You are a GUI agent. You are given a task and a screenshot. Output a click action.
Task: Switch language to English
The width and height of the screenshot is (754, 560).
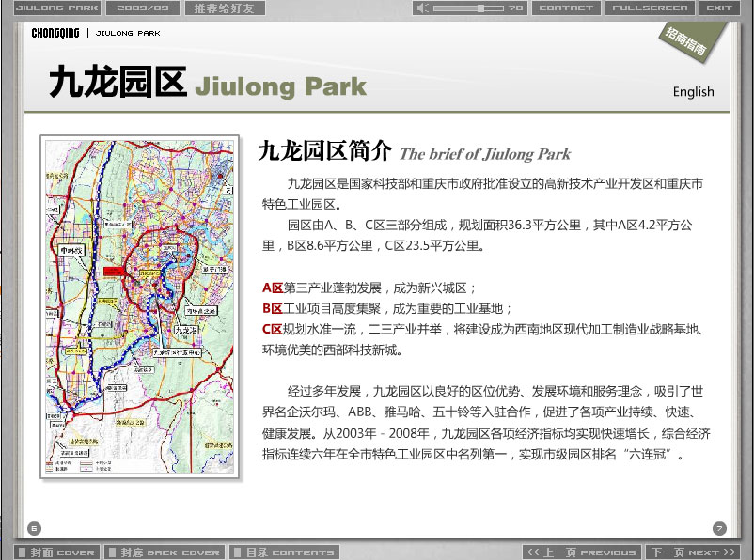pos(693,92)
